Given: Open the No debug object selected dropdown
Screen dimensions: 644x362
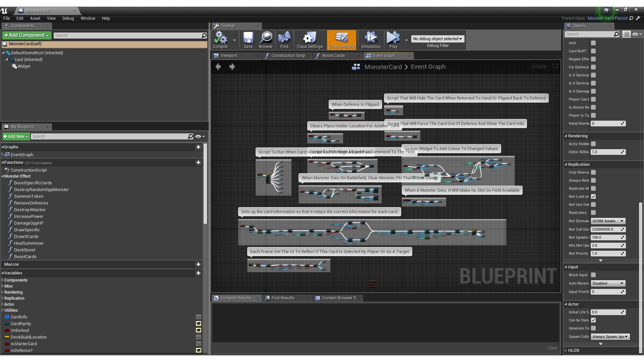Looking at the screenshot, I should coord(437,39).
